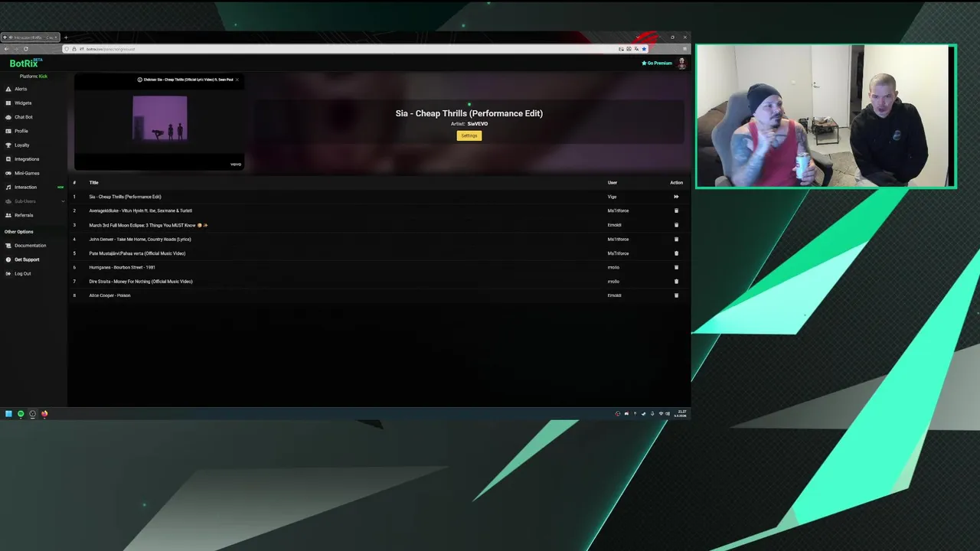Screen dimensions: 980x551
Task: Click the Referrals people icon
Action: click(8, 215)
